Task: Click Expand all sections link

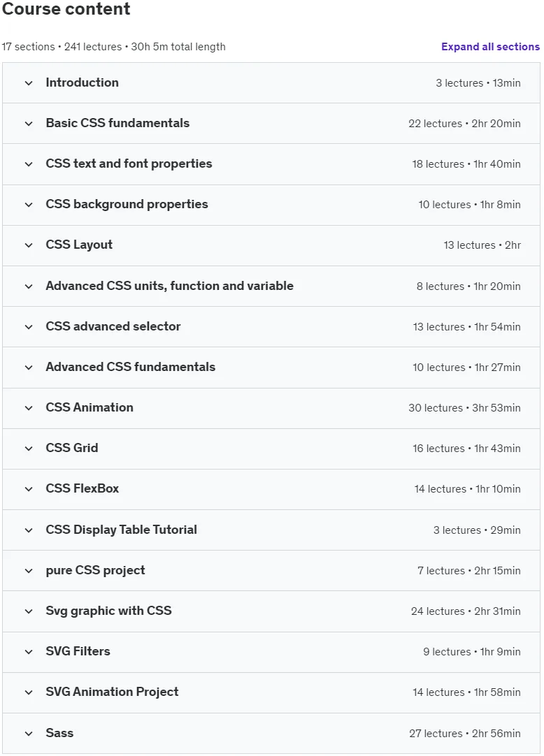Action: (490, 47)
